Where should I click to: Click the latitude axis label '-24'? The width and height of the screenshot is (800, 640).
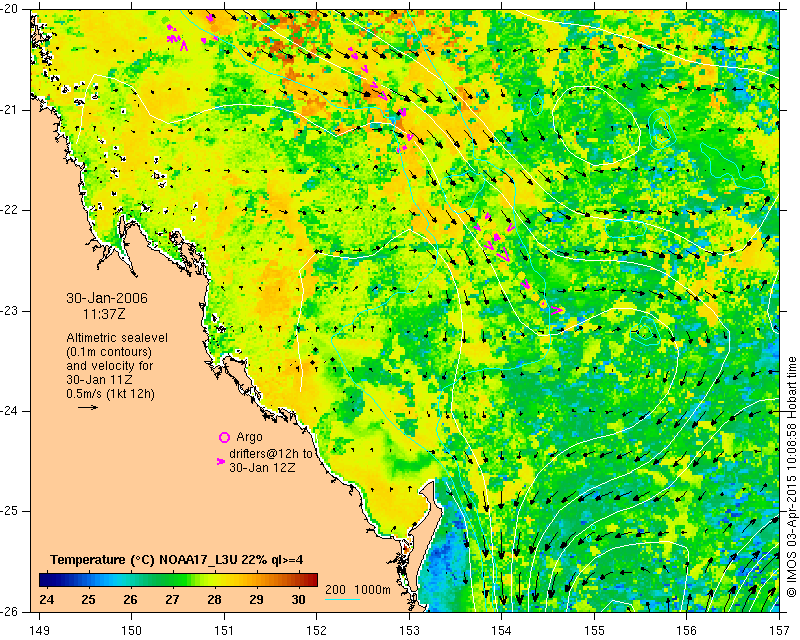8,411
